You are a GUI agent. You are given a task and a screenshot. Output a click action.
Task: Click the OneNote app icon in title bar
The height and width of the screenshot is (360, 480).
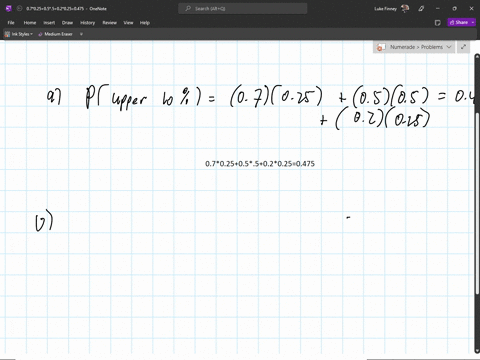click(x=9, y=9)
